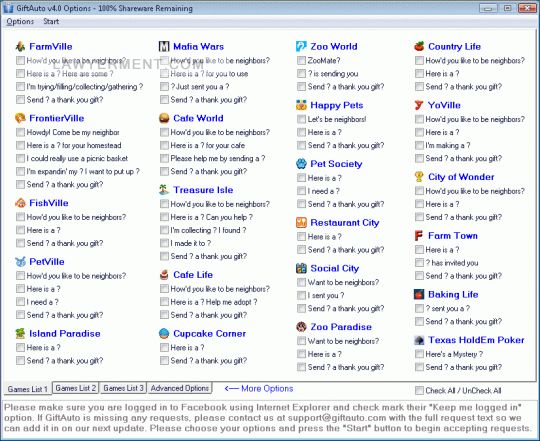Image resolution: width=540 pixels, height=441 pixels.
Task: Click the Baking Life icon
Action: point(419,294)
